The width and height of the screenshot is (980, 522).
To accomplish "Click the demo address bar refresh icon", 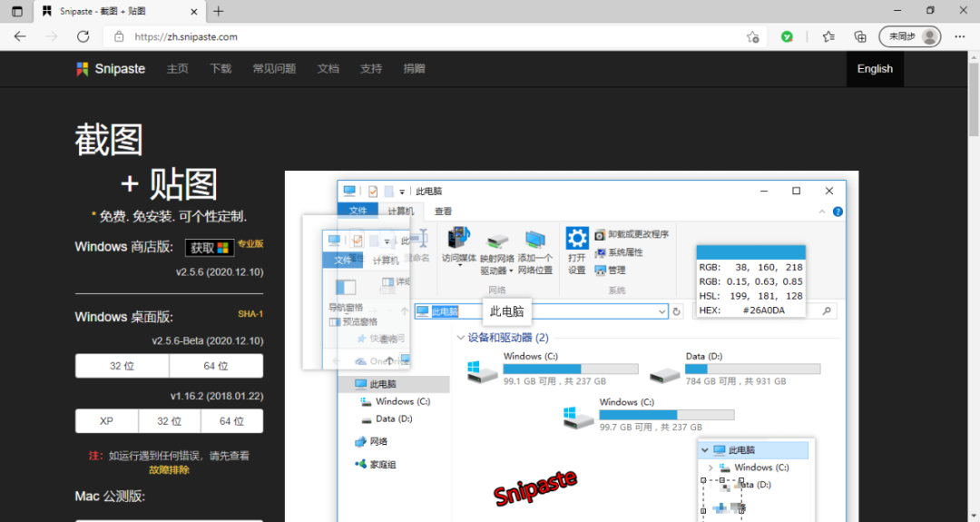I will click(676, 311).
